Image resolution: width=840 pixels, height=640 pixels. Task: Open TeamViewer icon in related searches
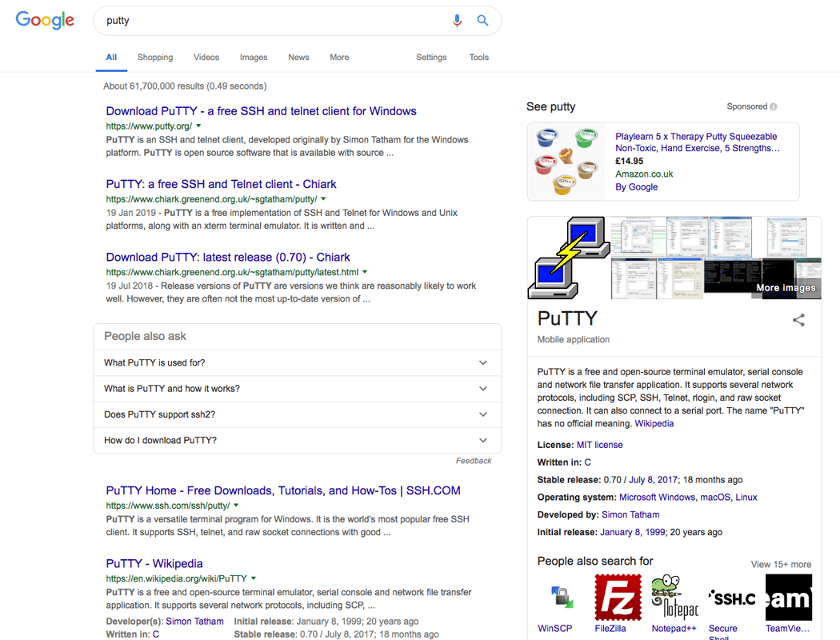click(789, 597)
